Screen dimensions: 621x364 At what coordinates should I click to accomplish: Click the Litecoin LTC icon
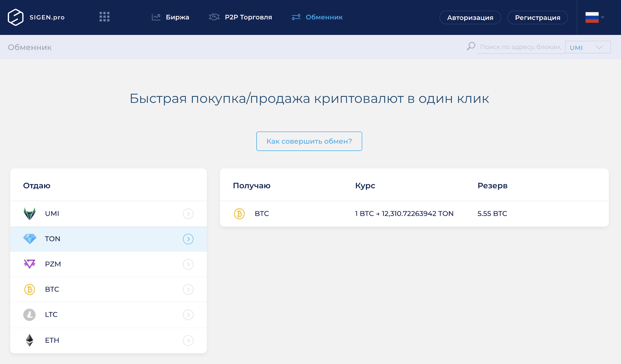30,315
